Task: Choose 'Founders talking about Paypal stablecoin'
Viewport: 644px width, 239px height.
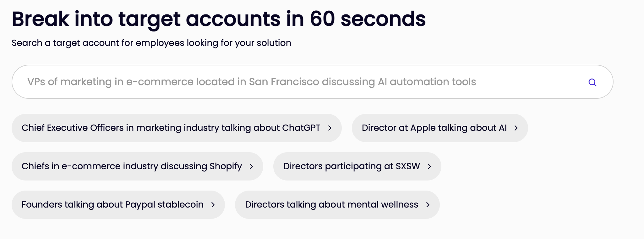Action: (112, 205)
